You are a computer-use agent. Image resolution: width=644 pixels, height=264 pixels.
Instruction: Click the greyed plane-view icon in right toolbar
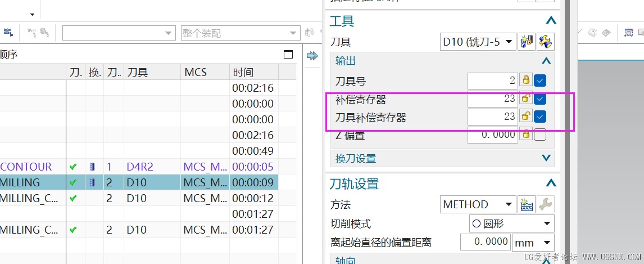coord(605,32)
